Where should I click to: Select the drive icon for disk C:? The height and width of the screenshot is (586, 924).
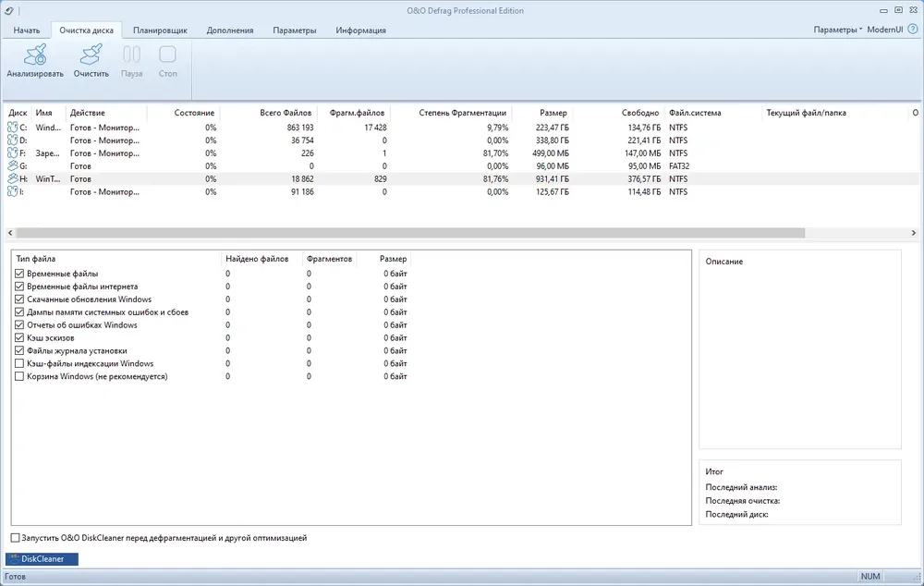pyautogui.click(x=12, y=128)
